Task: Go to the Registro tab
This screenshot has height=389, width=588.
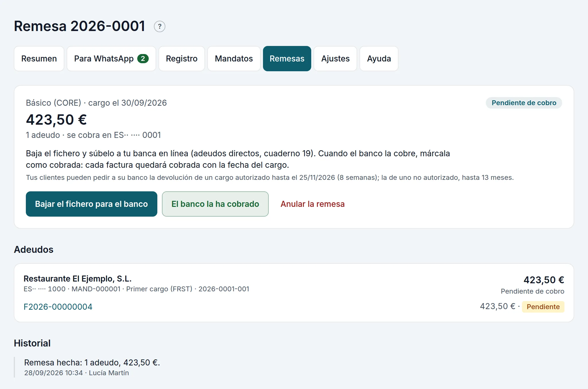Action: click(182, 59)
